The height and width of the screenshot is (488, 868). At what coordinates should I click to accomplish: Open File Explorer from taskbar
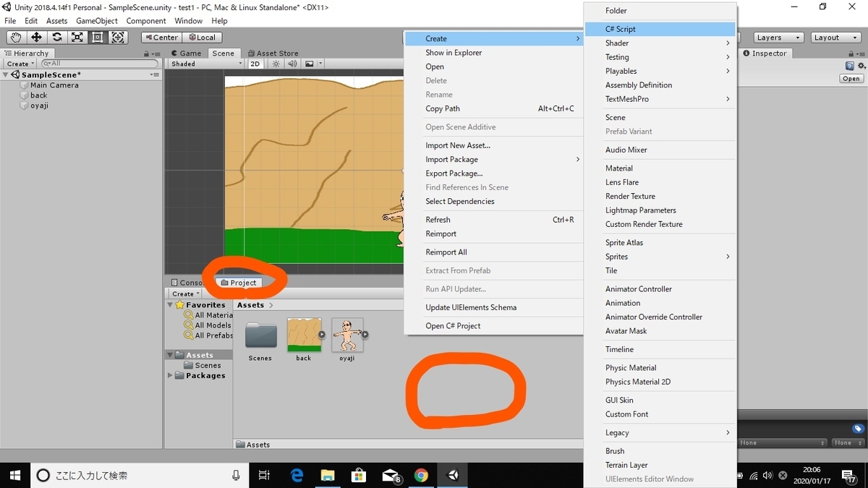[328, 475]
